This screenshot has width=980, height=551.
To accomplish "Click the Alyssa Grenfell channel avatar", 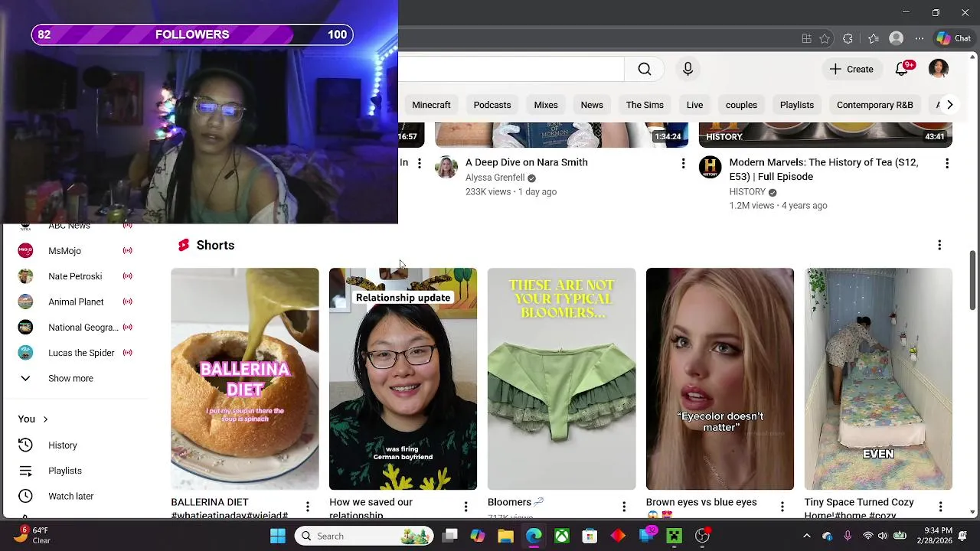I will tap(446, 167).
